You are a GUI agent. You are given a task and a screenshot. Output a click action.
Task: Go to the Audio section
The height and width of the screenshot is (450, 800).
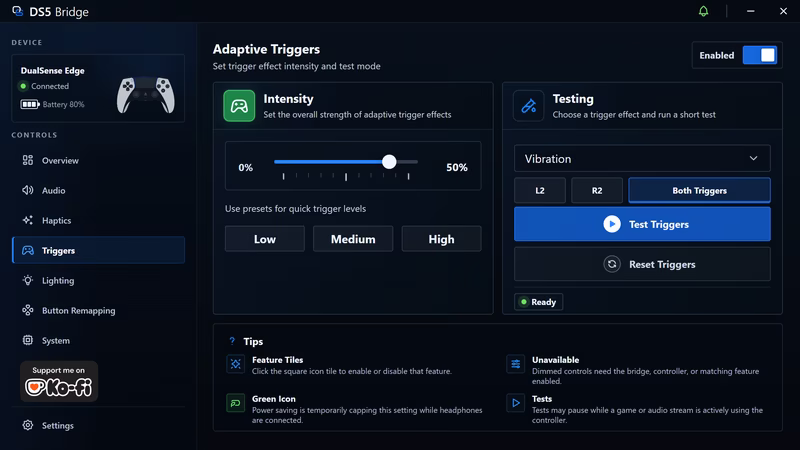tap(98, 190)
